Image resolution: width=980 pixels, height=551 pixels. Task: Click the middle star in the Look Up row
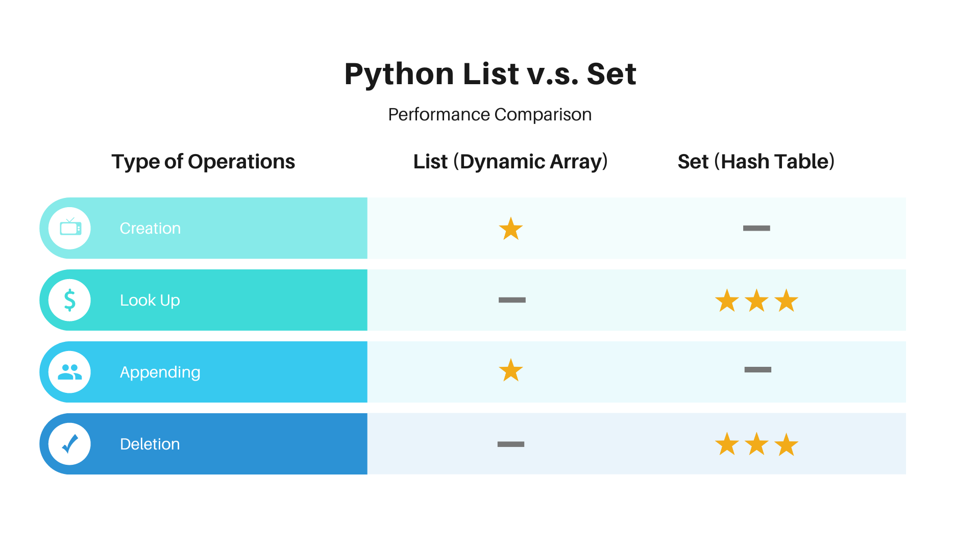coord(756,300)
